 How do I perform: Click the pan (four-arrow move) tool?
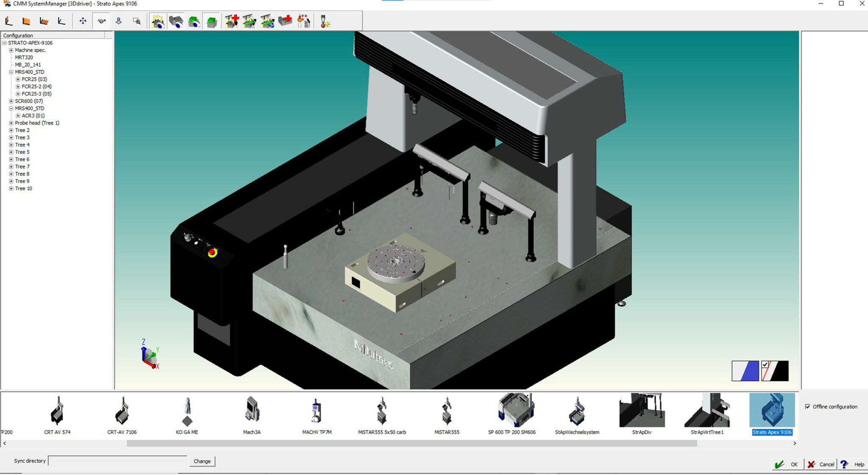click(x=83, y=21)
